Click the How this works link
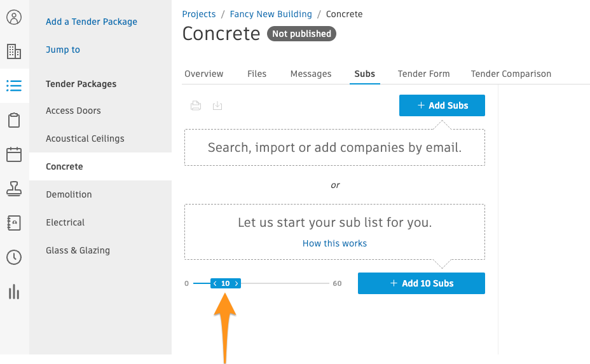Viewport: 590px width, 364px height. (x=334, y=243)
